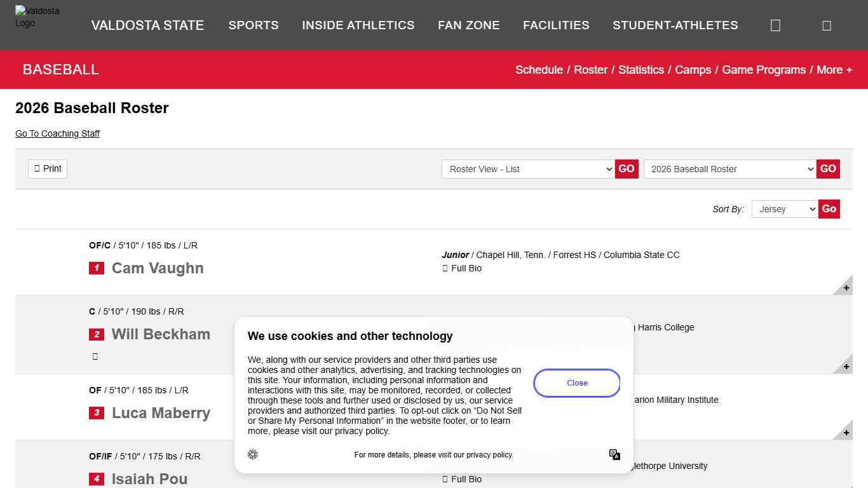Click the translate language icon in cookie popup
Viewport: 868px width, 488px height.
tap(614, 454)
